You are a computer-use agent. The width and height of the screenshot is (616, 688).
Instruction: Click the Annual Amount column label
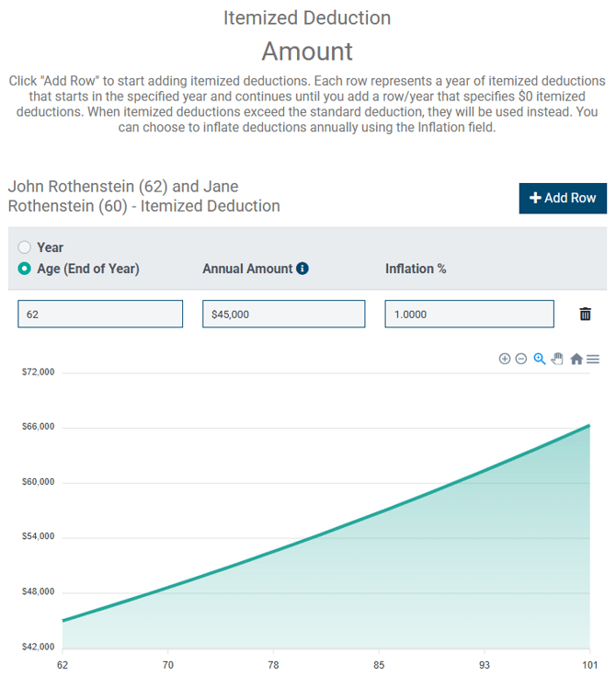(x=247, y=269)
